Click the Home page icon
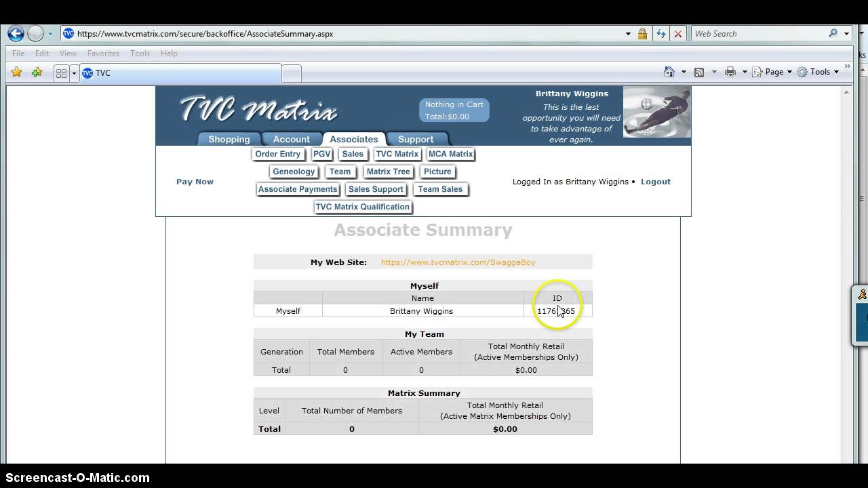The width and height of the screenshot is (868, 488). 669,72
